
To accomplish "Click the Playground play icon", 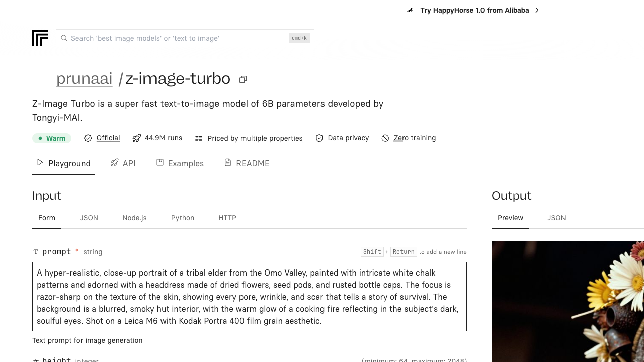I will click(x=40, y=162).
